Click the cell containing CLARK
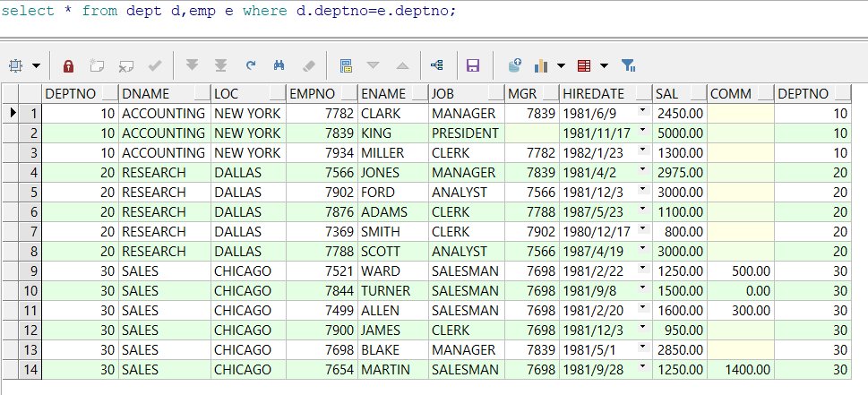Viewport: 868px width, 395px height. (393, 114)
